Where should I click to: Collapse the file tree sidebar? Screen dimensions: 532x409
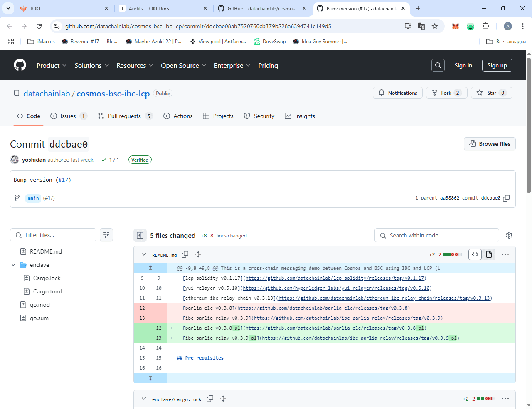point(140,235)
